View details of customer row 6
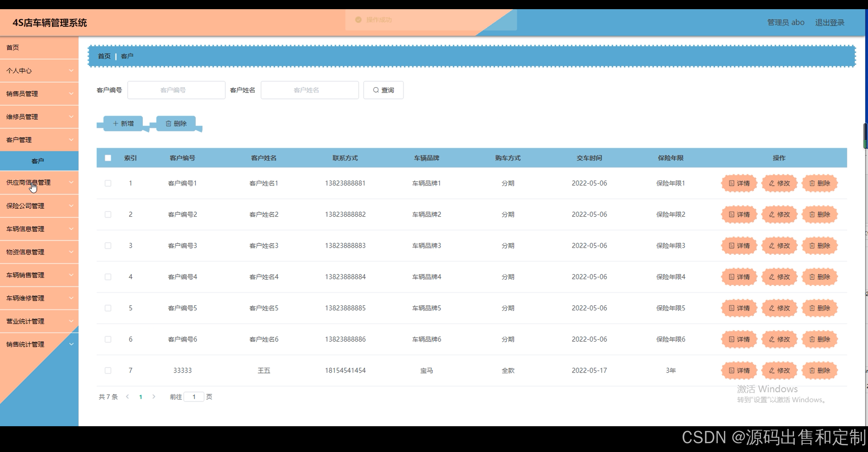The image size is (868, 452). [739, 339]
